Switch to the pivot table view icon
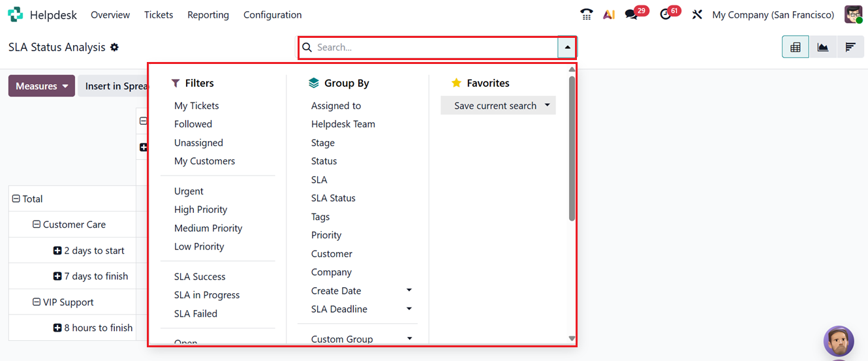This screenshot has height=361, width=868. (x=795, y=47)
